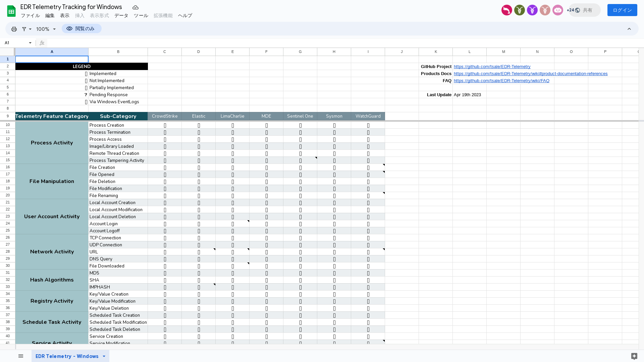Click the Share (共有) button

click(587, 10)
